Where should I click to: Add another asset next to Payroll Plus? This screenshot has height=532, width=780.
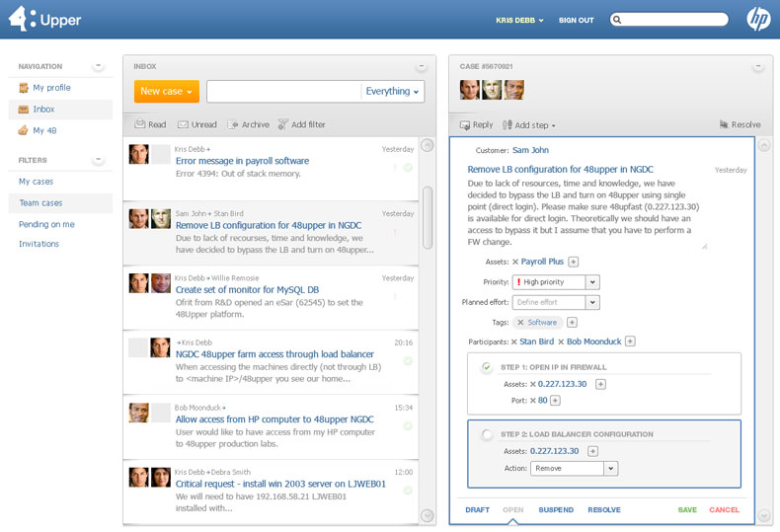click(x=573, y=262)
